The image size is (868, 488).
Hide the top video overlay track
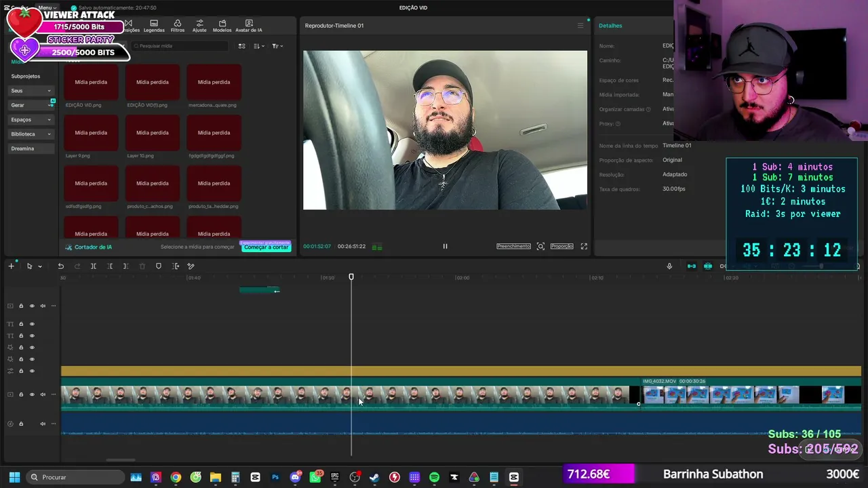32,306
